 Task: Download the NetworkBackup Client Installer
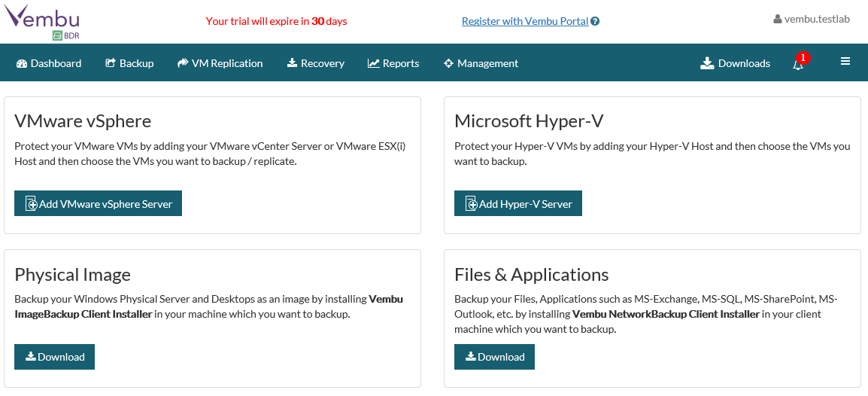494,357
